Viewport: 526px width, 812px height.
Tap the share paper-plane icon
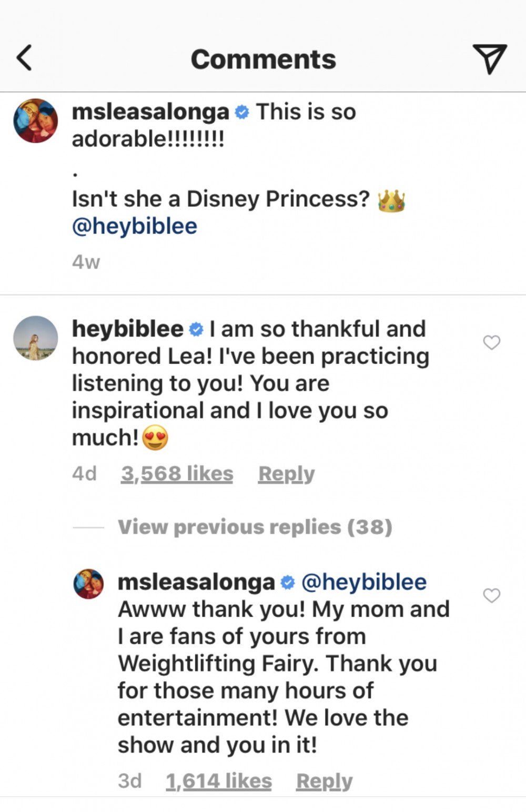489,58
